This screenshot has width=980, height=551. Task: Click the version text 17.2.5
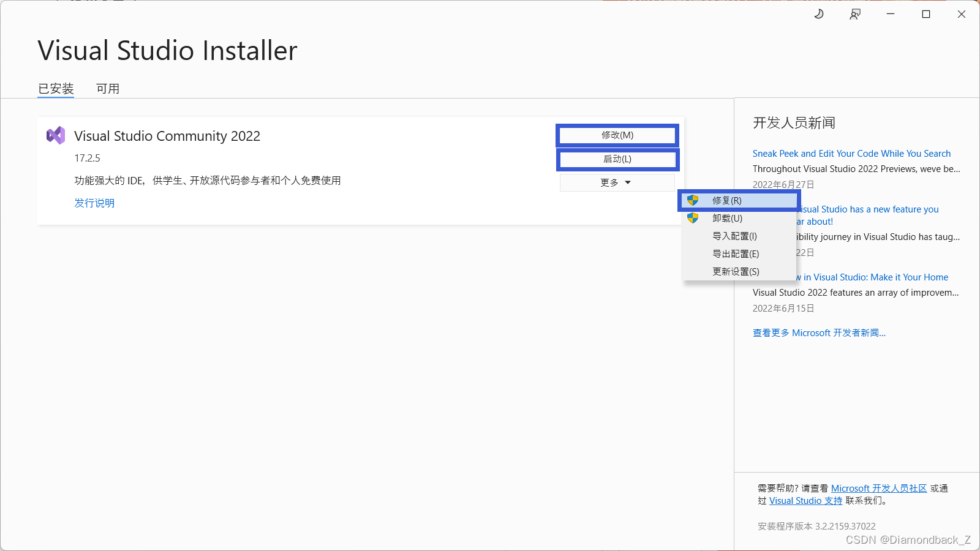point(87,158)
